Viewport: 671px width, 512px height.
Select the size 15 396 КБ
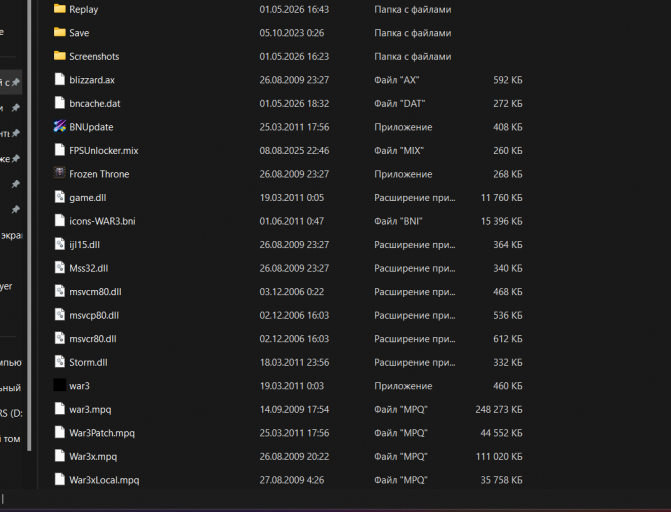tap(502, 221)
